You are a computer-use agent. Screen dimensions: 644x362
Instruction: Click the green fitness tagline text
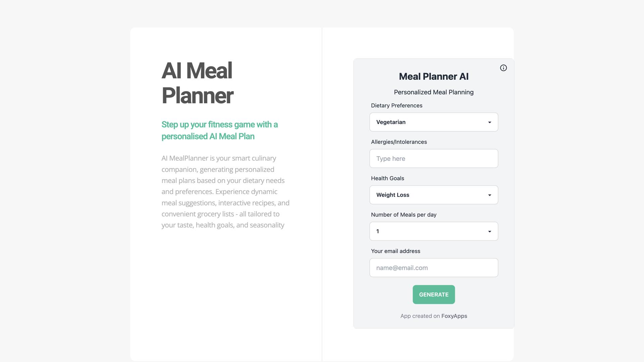click(x=219, y=130)
